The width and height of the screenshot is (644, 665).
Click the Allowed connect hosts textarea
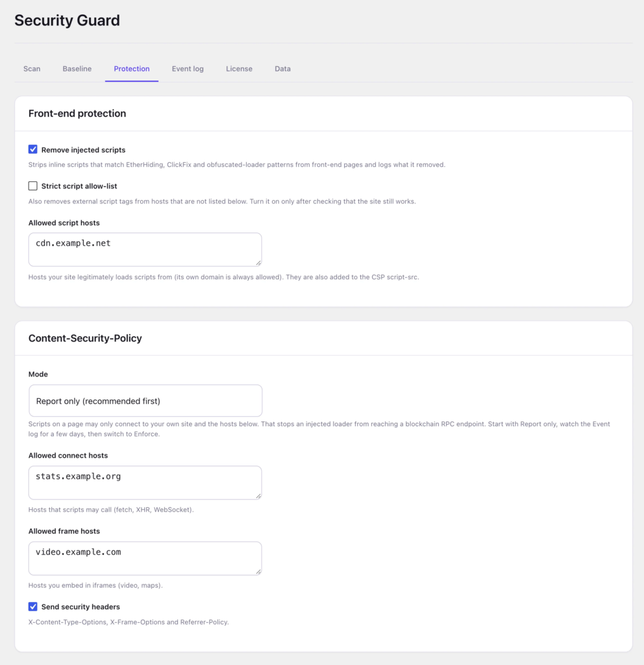coord(145,483)
